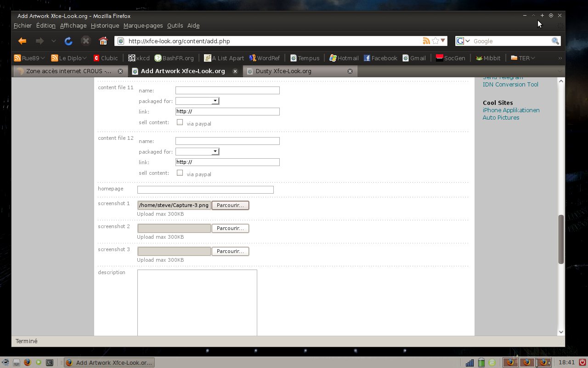The width and height of the screenshot is (588, 368).
Task: Switch to Dusty Xfce-Look.org tab
Action: click(x=300, y=71)
